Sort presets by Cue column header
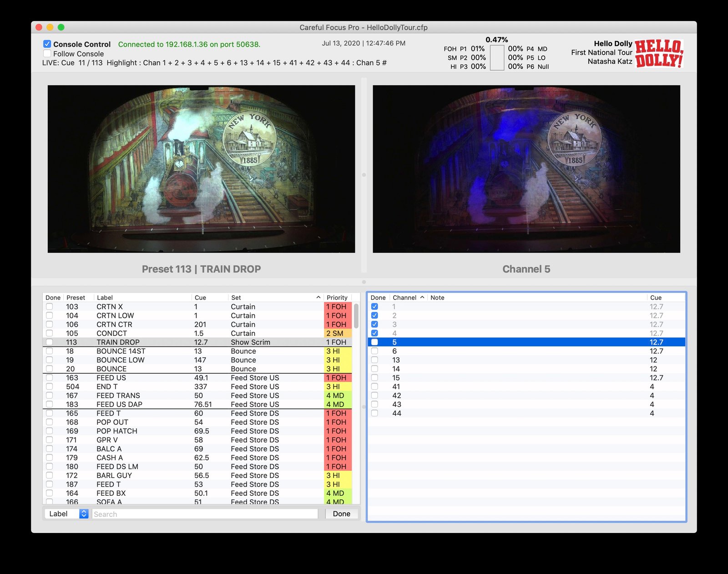Screen dimensions: 728x574 coord(210,297)
